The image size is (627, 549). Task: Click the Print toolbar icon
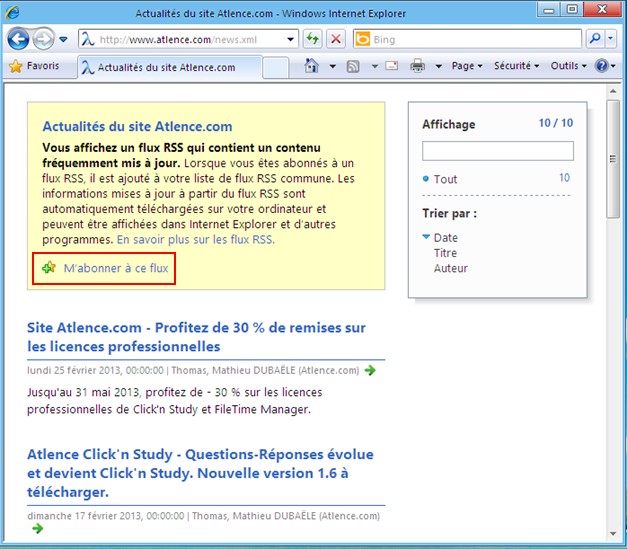417,66
